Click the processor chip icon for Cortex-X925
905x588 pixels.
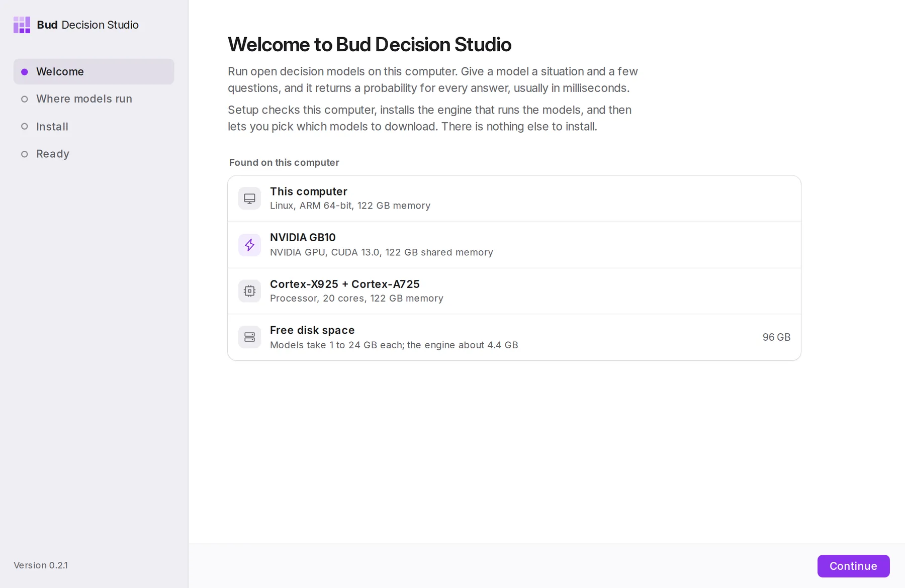[x=249, y=291]
